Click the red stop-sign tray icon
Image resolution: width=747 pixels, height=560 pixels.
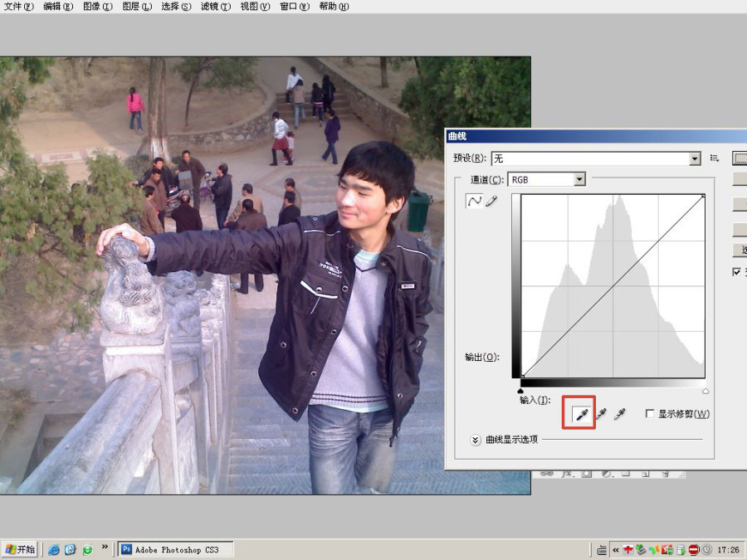(x=694, y=550)
